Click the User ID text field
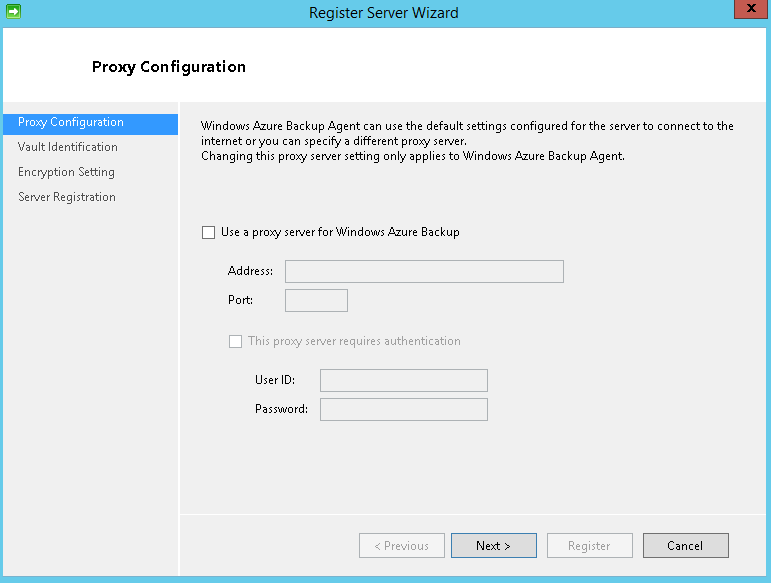The height and width of the screenshot is (583, 771). [x=404, y=380]
